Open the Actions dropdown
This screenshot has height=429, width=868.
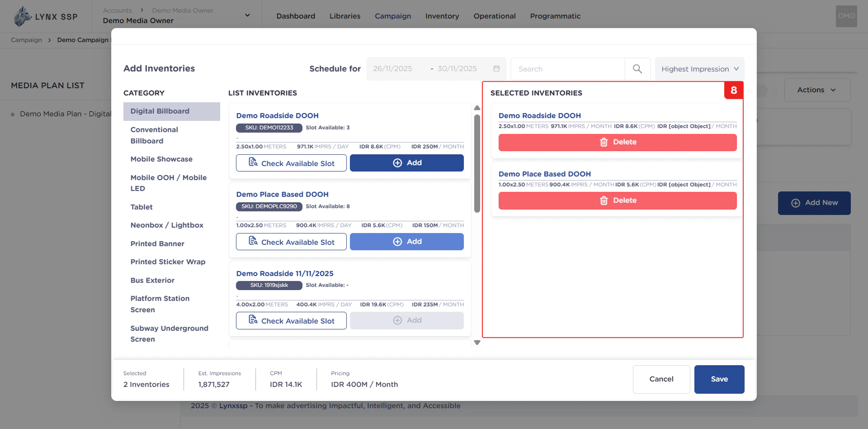point(817,90)
